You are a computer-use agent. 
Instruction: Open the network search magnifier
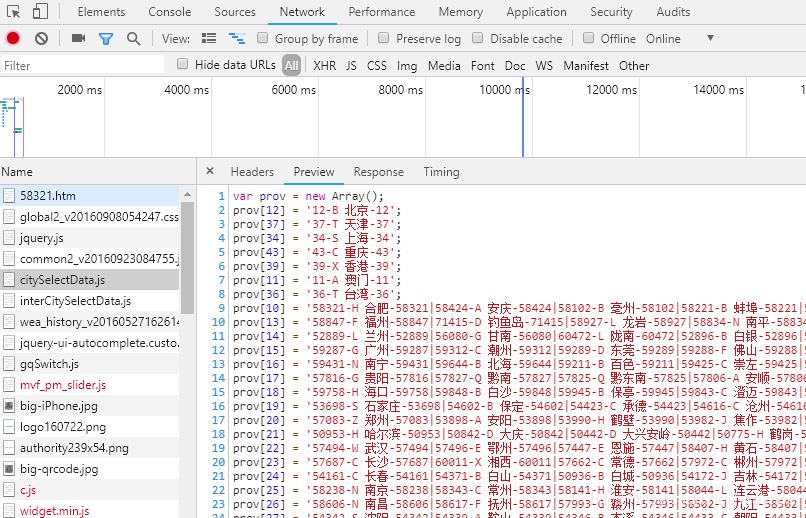134,39
